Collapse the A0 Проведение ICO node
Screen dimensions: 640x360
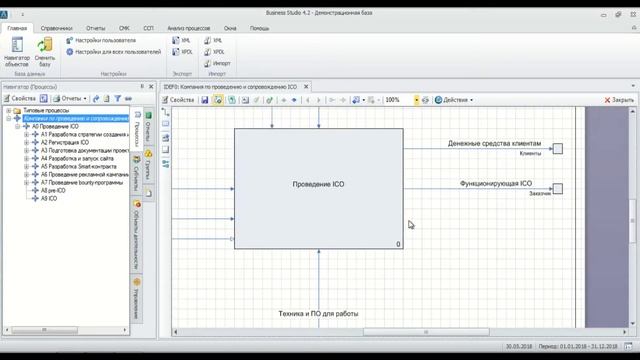18,127
